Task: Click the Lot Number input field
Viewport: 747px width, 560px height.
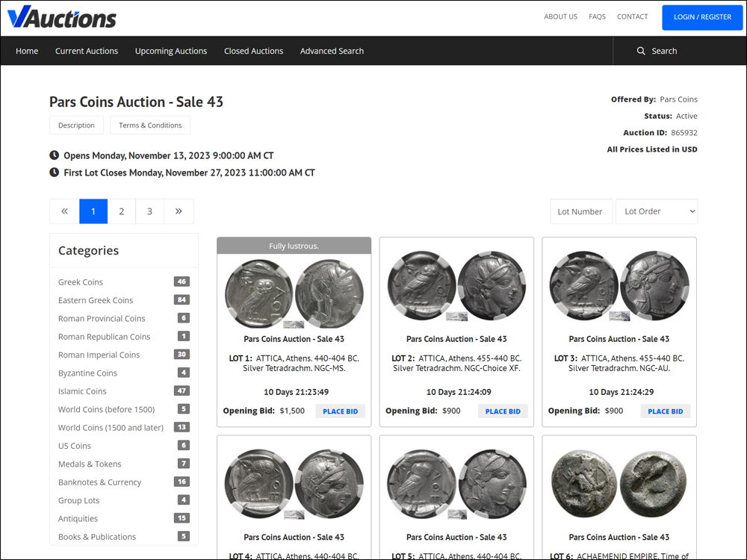Action: pos(580,211)
